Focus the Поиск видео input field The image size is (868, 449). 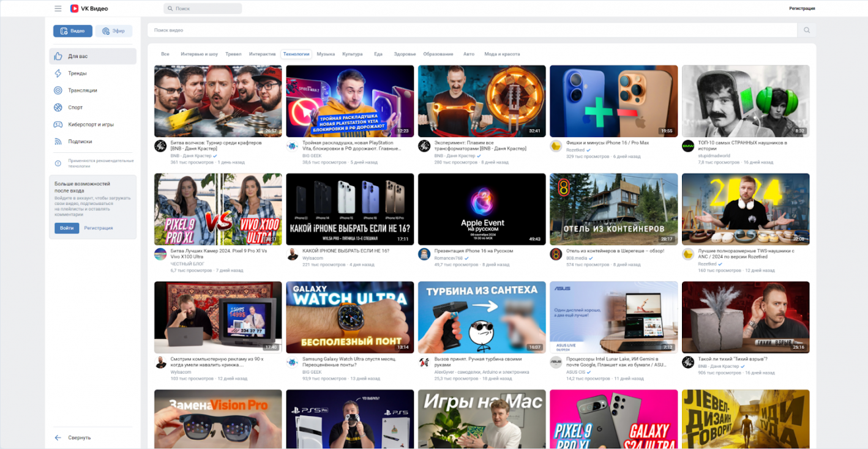(x=473, y=30)
